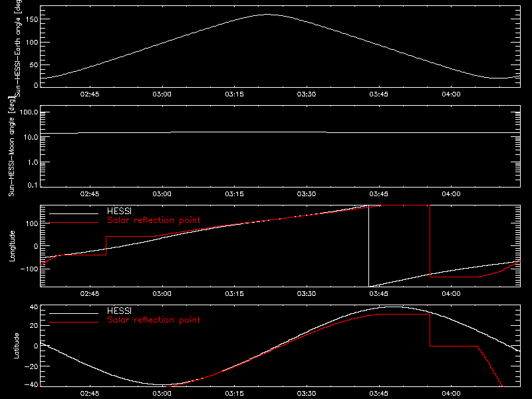532x399 pixels.
Task: Click 50 tick on Sun-HESSI-Earth angle axis
Action: (34, 65)
